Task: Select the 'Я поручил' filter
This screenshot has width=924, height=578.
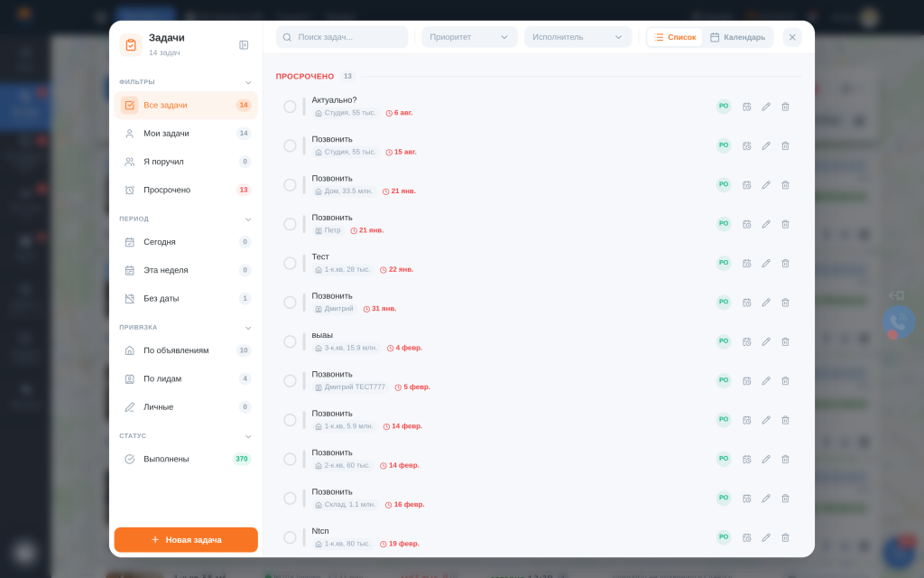Action: (x=186, y=162)
